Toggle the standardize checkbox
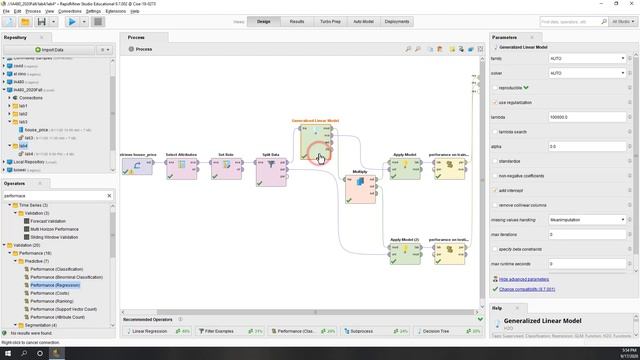This screenshot has height=360, width=640. (495, 161)
